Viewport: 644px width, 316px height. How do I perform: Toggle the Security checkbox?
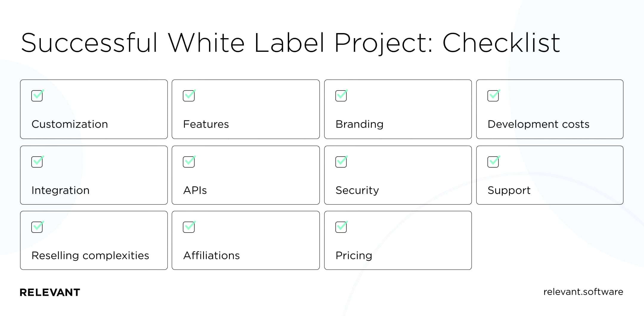point(341,162)
